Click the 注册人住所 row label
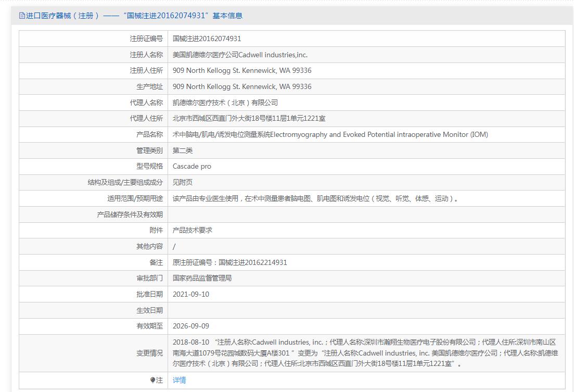Viewport: 574px width, 392px height. coord(146,70)
